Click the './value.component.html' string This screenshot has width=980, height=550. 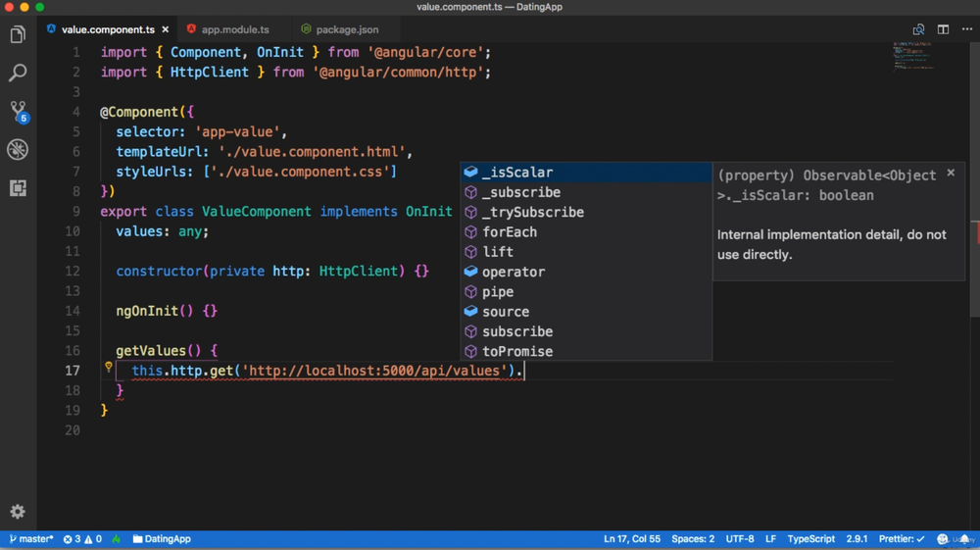coord(312,152)
